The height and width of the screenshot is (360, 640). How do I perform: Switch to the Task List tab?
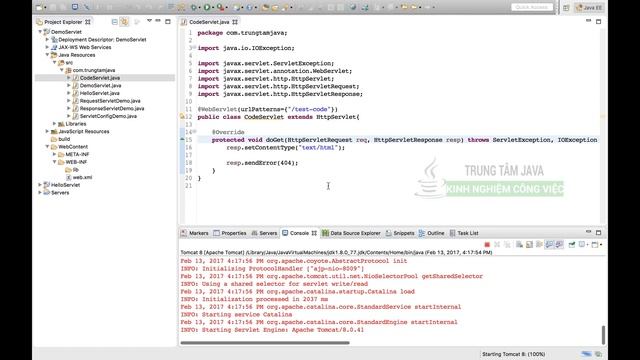pyautogui.click(x=464, y=233)
